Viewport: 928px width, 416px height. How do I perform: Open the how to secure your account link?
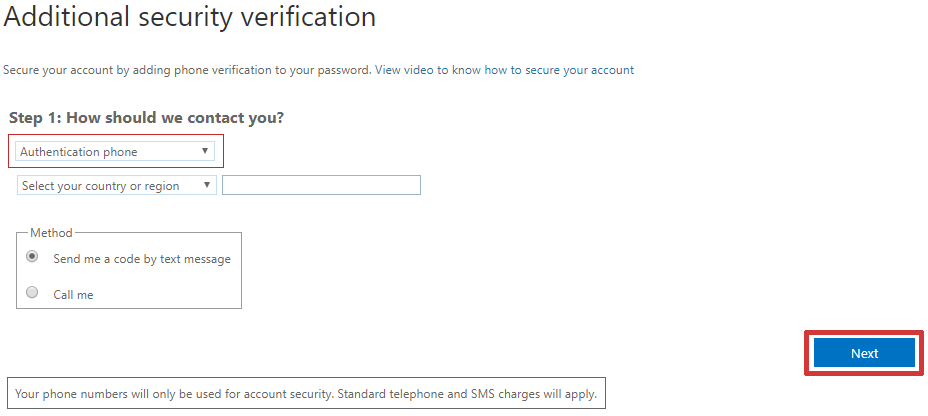pos(559,70)
